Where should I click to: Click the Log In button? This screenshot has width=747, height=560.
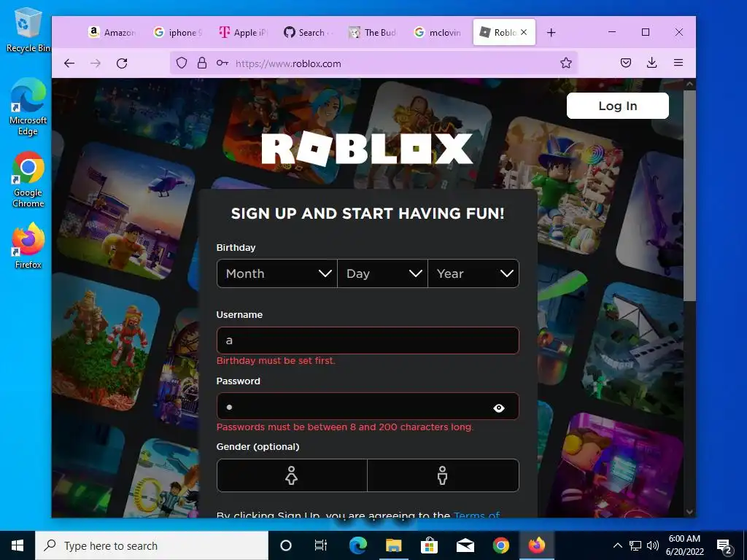(x=617, y=106)
